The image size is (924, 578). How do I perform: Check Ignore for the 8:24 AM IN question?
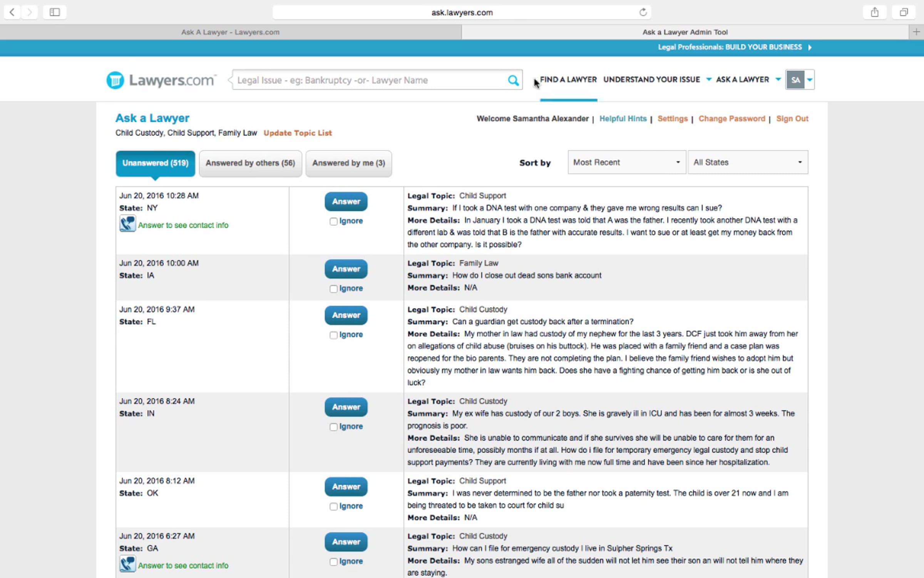[333, 427]
